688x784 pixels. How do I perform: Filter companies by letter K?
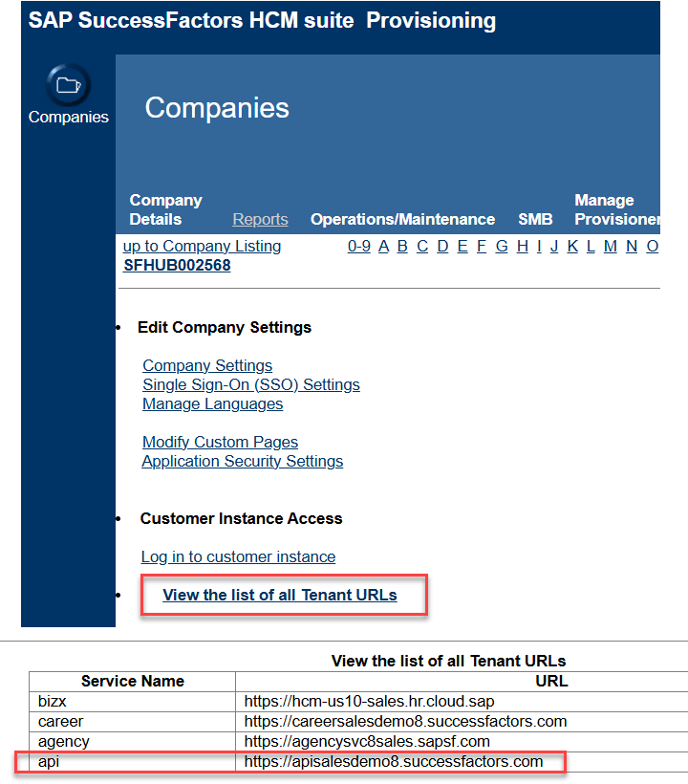click(572, 246)
